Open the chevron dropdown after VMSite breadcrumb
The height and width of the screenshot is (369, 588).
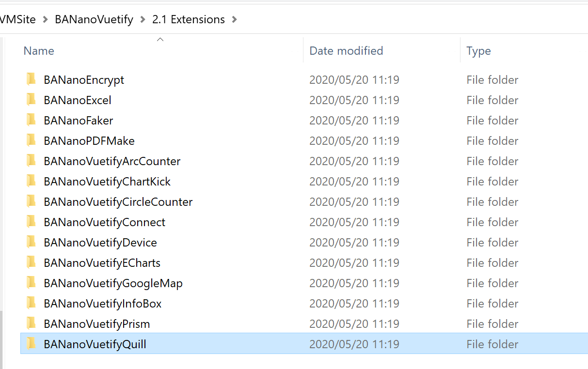pyautogui.click(x=46, y=20)
